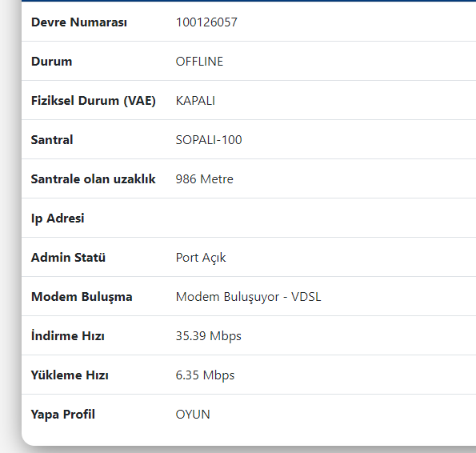Image resolution: width=476 pixels, height=453 pixels.
Task: Click the Santral label
Action: (52, 140)
